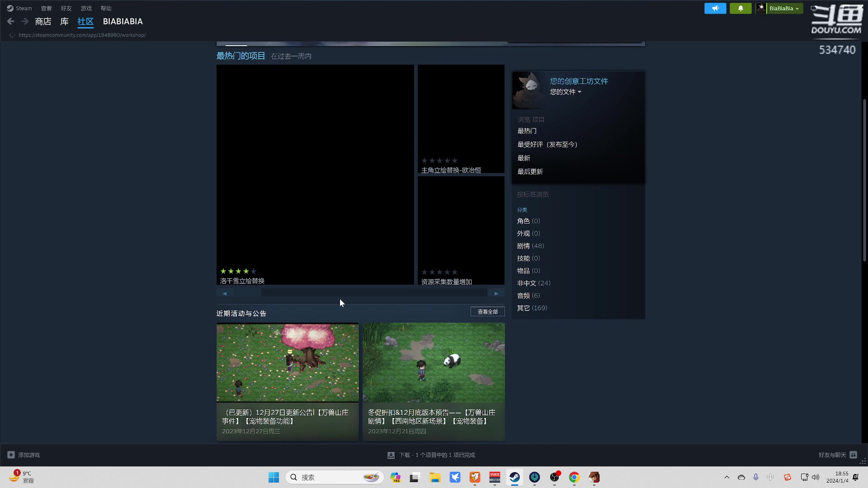Open File Explorer from the taskbar

point(435,477)
